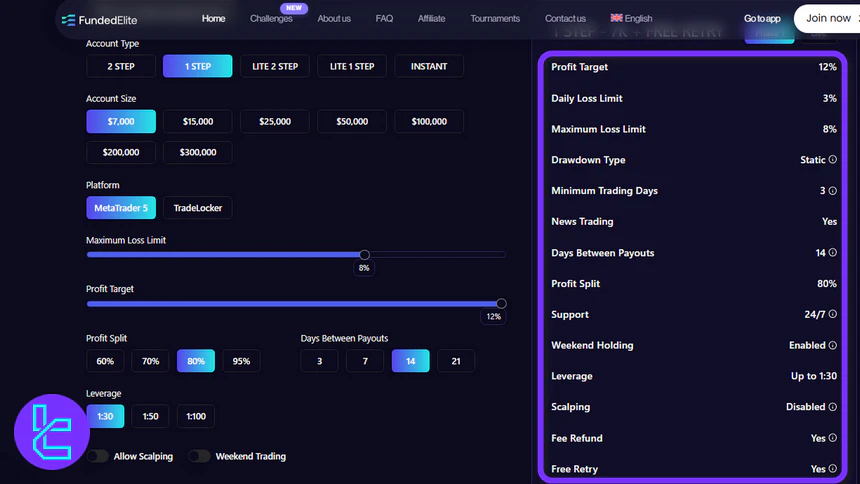Choose the $50,000 account size

point(352,121)
